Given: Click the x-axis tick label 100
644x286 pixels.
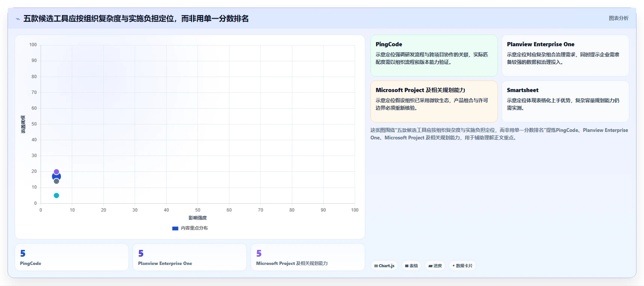Looking at the screenshot, I should pos(355,210).
